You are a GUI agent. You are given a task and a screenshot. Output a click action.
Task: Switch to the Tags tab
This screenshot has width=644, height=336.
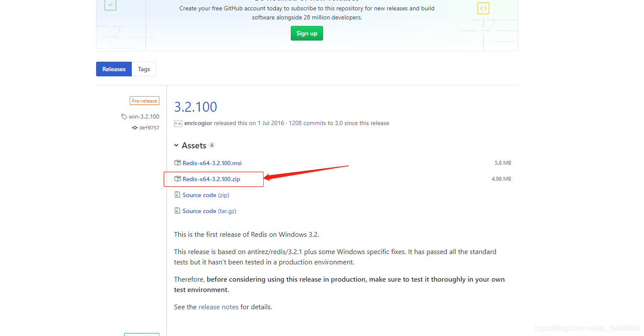point(144,69)
